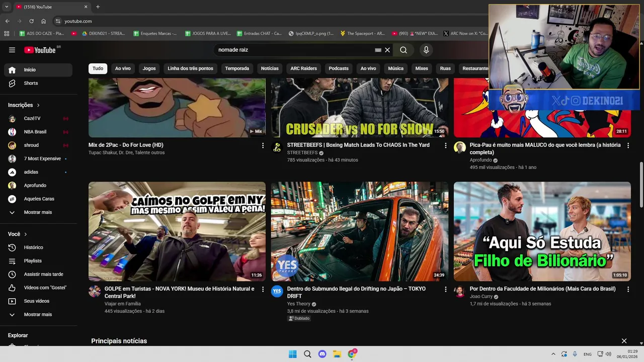
Task: Play the GOLPE em NY thumbnail
Action: 177,231
